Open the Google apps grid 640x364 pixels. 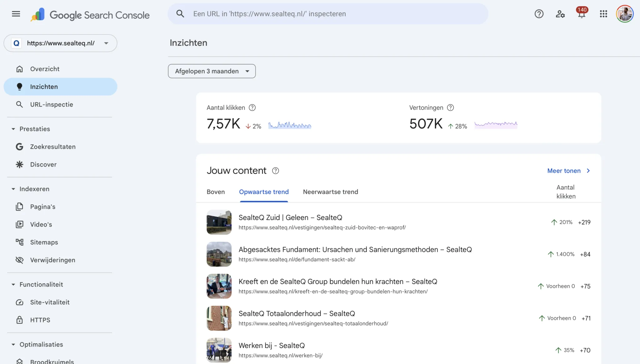[603, 14]
